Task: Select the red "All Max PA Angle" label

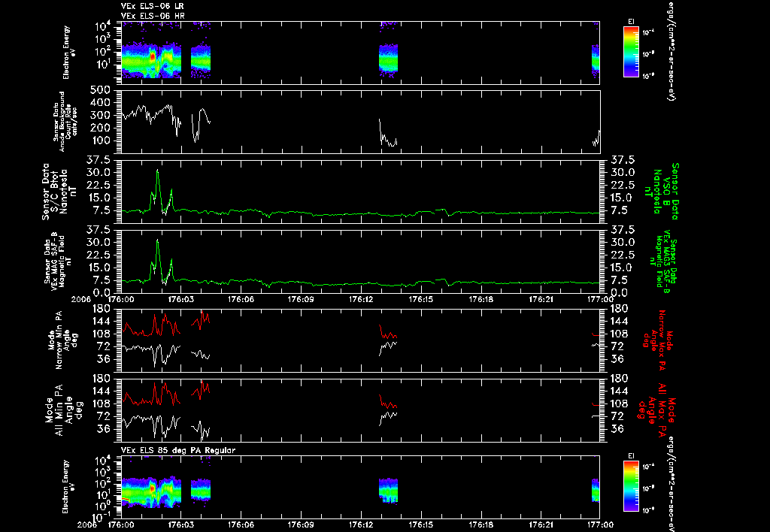Action: (x=658, y=410)
